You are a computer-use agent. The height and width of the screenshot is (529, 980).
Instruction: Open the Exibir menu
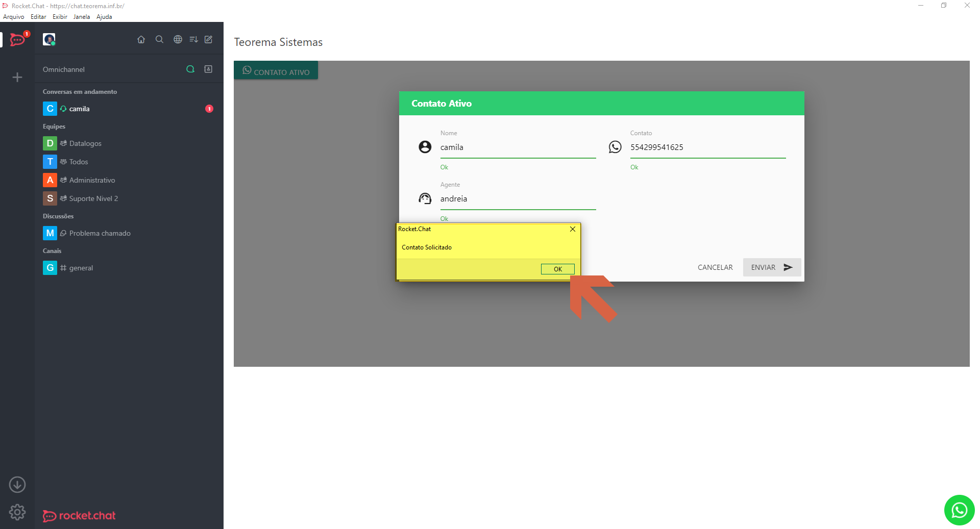[x=60, y=17]
